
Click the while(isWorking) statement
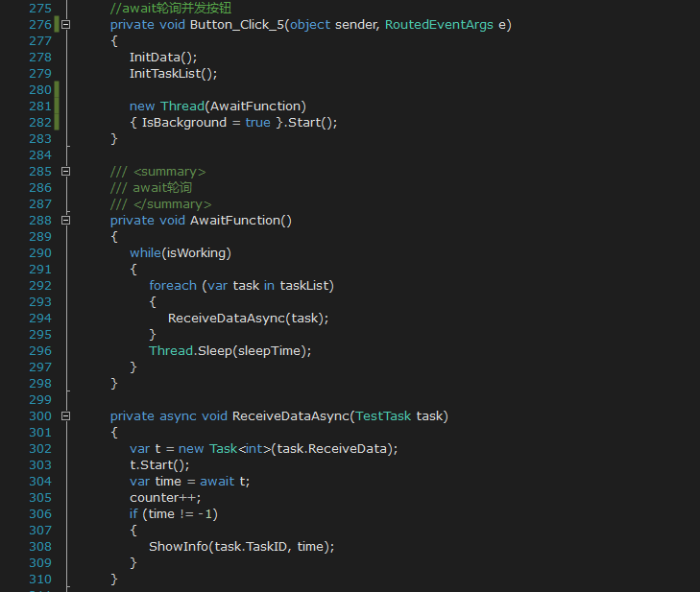click(x=181, y=253)
